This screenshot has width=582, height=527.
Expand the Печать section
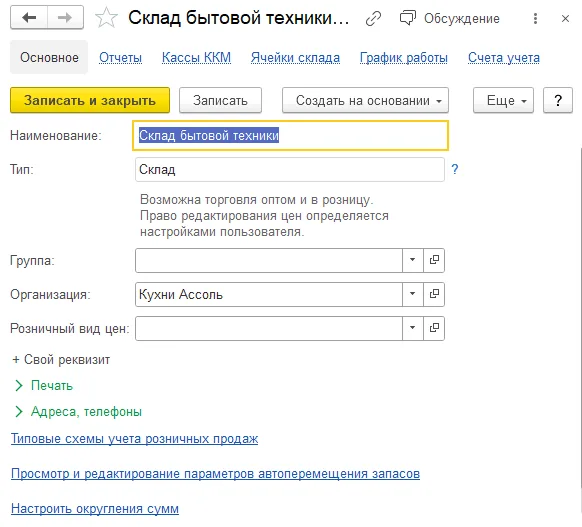(x=44, y=386)
